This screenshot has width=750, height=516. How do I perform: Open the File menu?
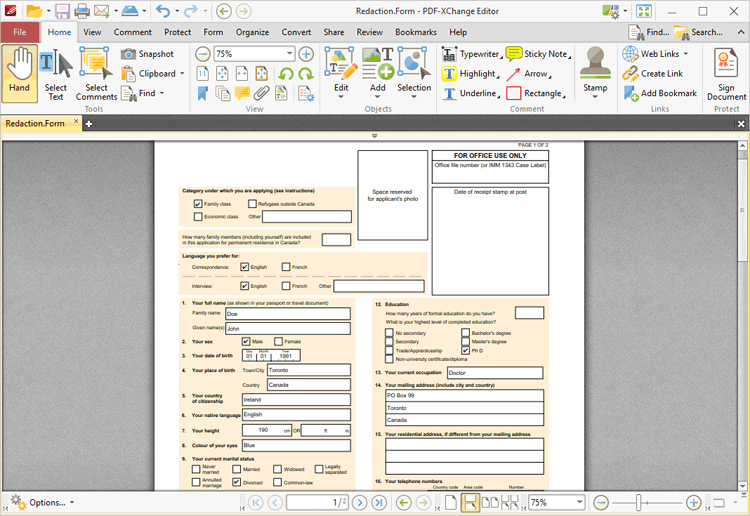[20, 32]
